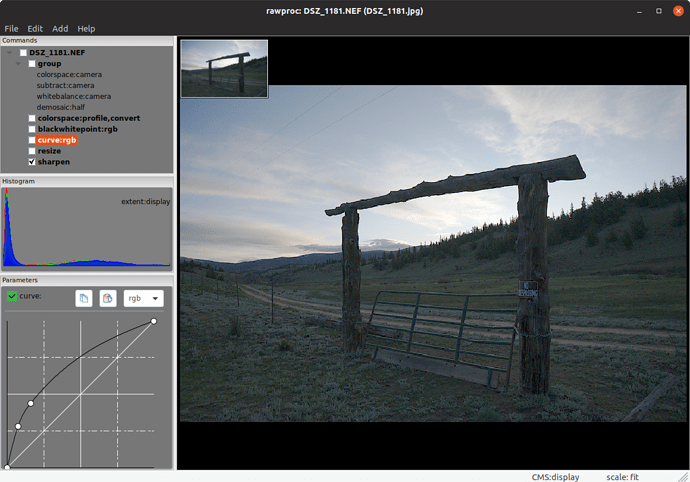This screenshot has width=690, height=482.
Task: Select the middle curve control point
Action: [x=31, y=403]
